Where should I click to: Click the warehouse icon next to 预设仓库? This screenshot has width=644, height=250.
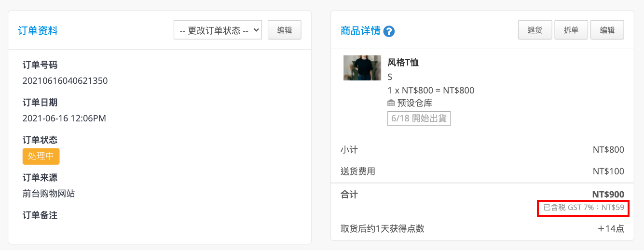coord(391,103)
